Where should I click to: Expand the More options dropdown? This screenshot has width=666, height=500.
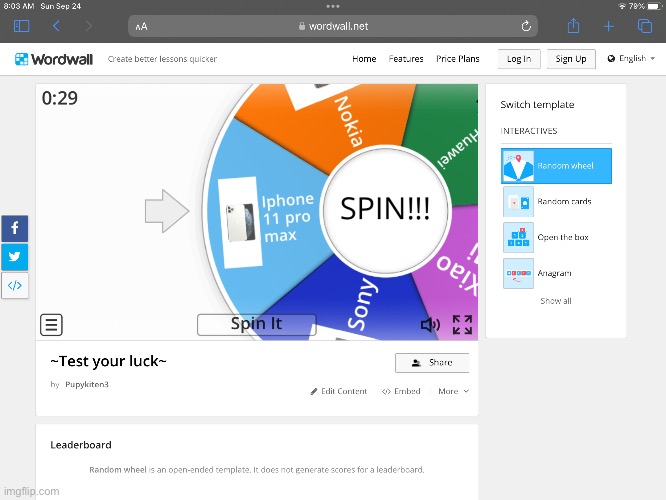pyautogui.click(x=453, y=391)
